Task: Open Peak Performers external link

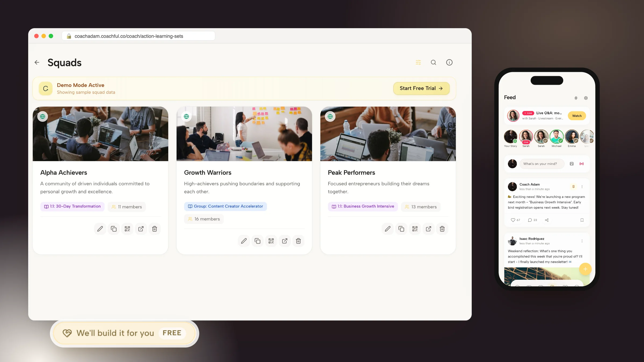Action: (x=429, y=229)
